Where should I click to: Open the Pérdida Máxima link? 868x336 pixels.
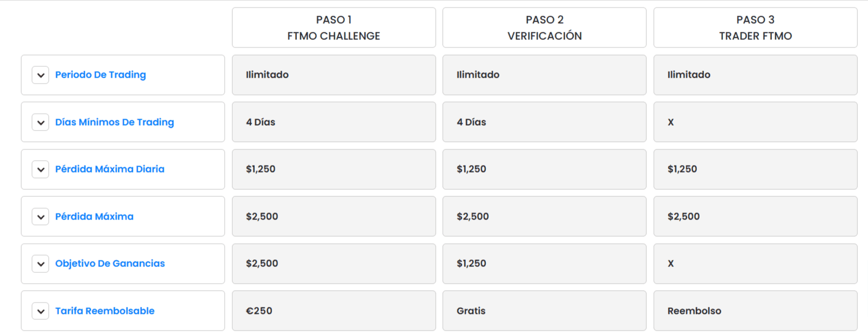tap(94, 216)
